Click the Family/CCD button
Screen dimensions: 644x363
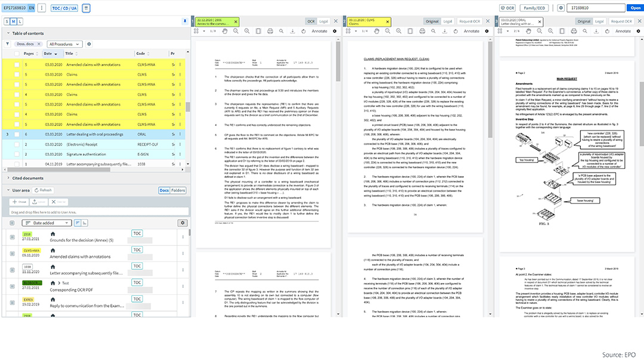535,8
